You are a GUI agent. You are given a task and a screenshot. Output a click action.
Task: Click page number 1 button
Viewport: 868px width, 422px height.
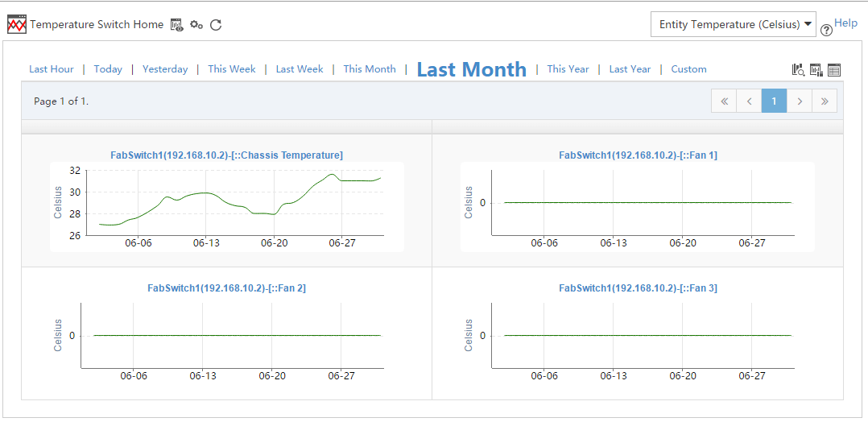pyautogui.click(x=774, y=101)
